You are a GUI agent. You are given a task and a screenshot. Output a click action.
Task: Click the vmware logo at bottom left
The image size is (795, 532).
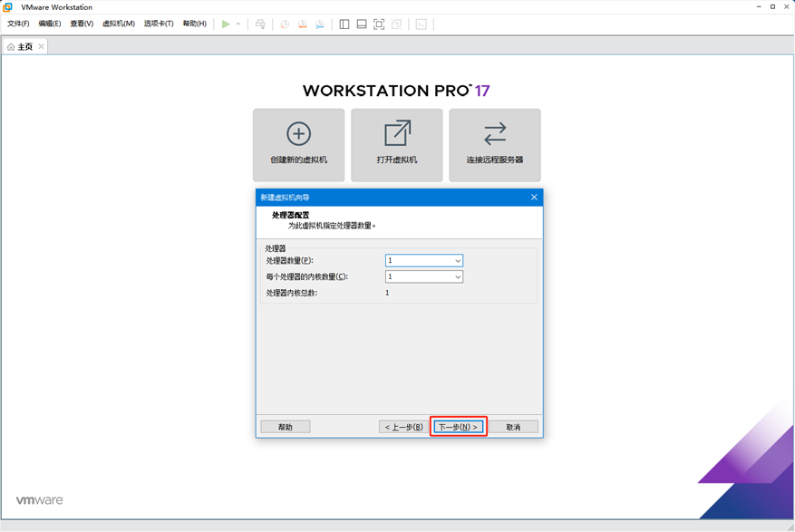pos(40,500)
